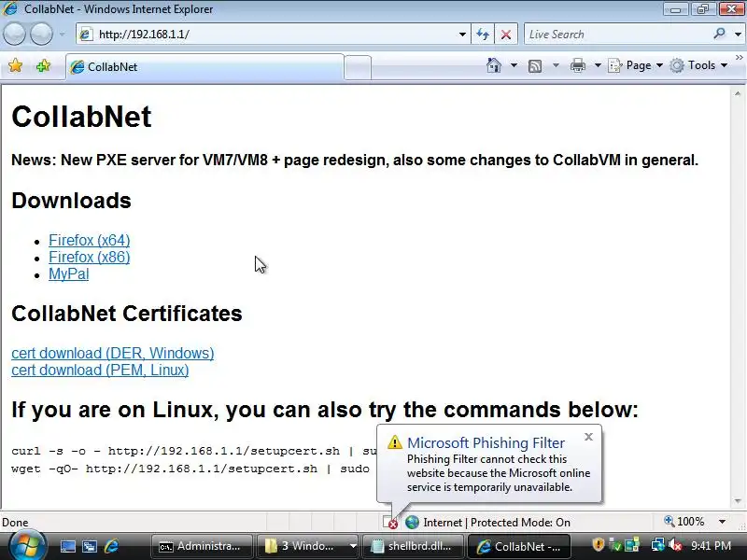Click the Stop loading X icon
The width and height of the screenshot is (747, 560).
pos(506,35)
